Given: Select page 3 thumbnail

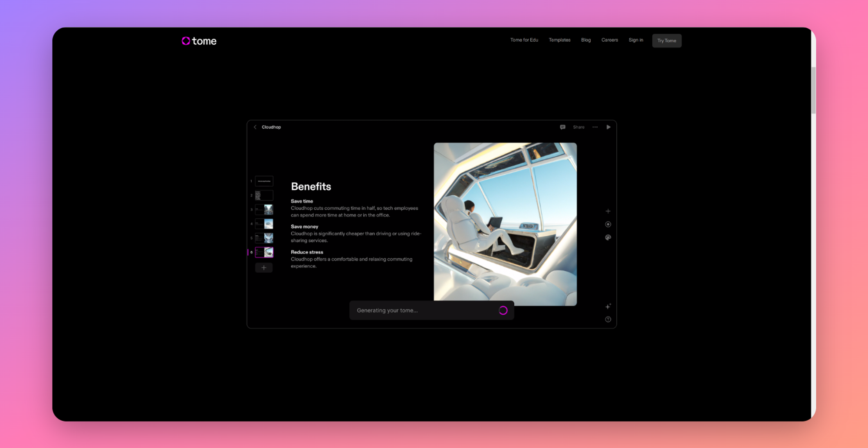Looking at the screenshot, I should pos(264,210).
